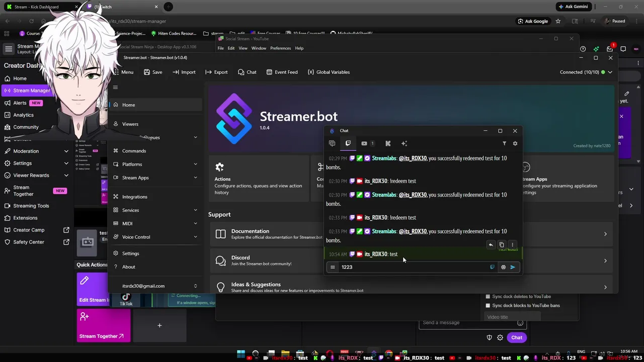The image size is (644, 362).
Task: Click the globe icon in chat input
Action: (x=503, y=267)
